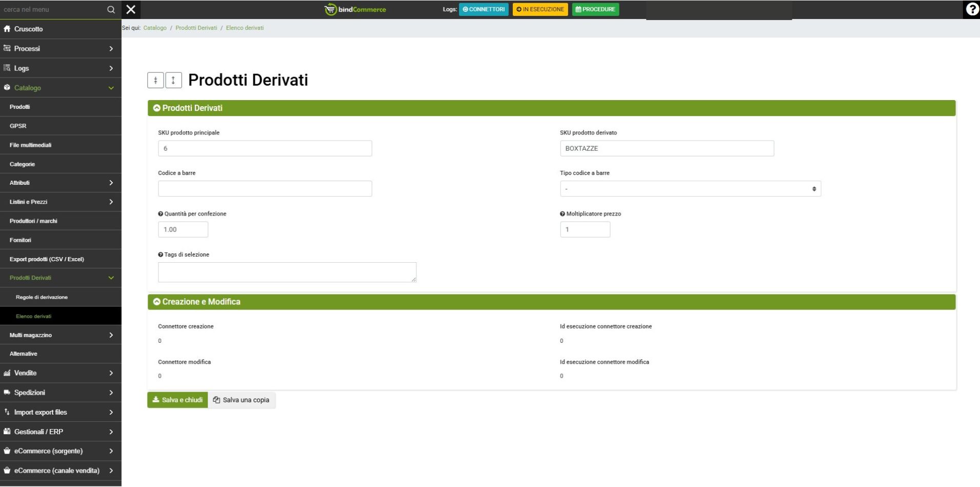Open the Cruscotto menu item
Image resolution: width=980 pixels, height=487 pixels.
click(x=29, y=29)
